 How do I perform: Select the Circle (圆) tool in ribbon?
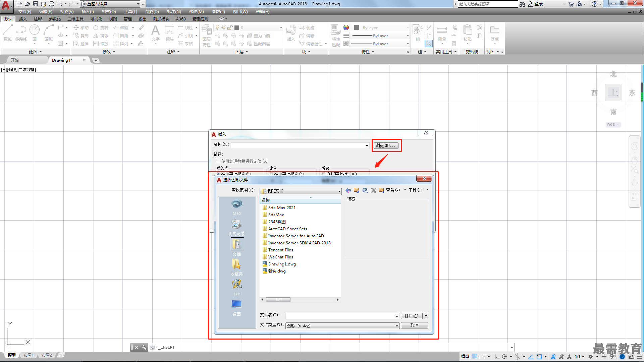35,33
